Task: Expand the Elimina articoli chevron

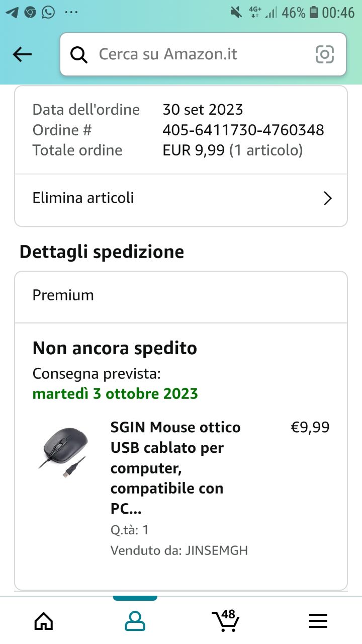Action: (327, 198)
